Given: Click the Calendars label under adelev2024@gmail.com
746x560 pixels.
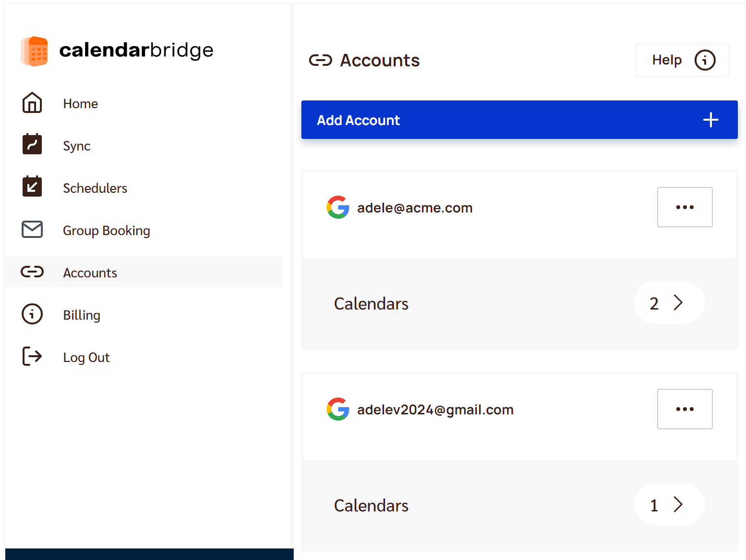Looking at the screenshot, I should pyautogui.click(x=371, y=506).
